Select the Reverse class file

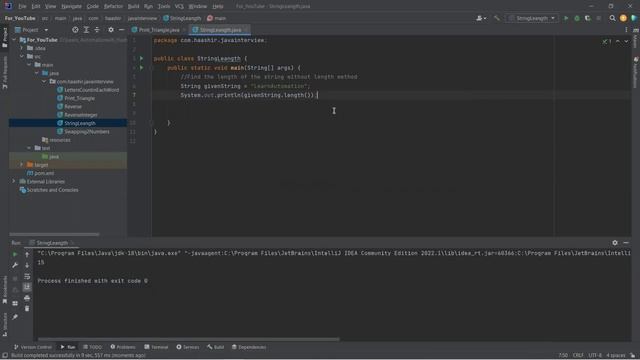69,107
